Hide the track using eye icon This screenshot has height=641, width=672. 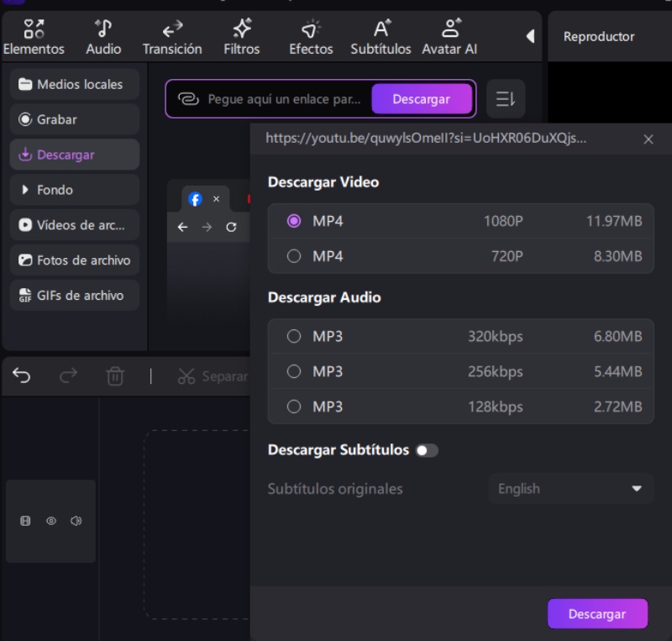(51, 521)
